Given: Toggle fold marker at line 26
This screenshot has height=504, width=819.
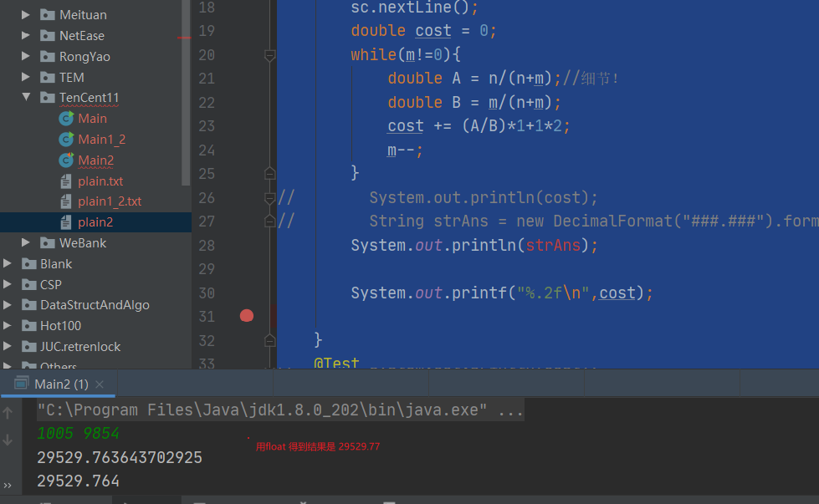Looking at the screenshot, I should click(269, 198).
